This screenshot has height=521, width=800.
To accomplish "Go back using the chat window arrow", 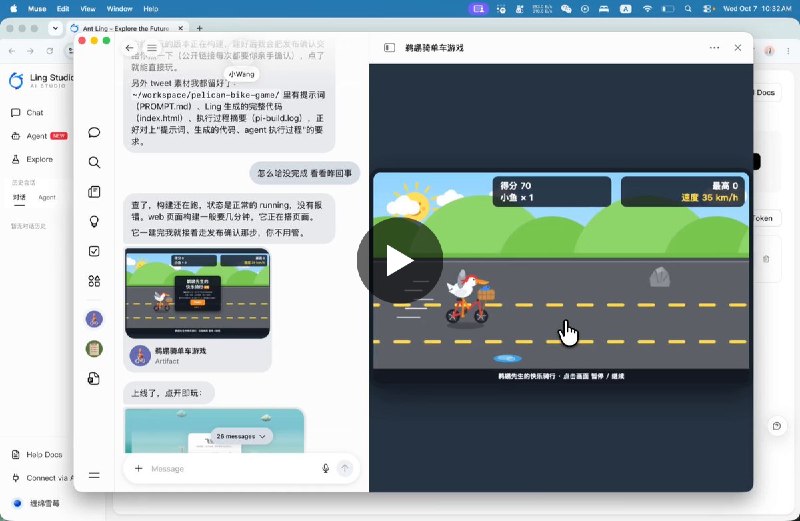I will click(x=129, y=48).
